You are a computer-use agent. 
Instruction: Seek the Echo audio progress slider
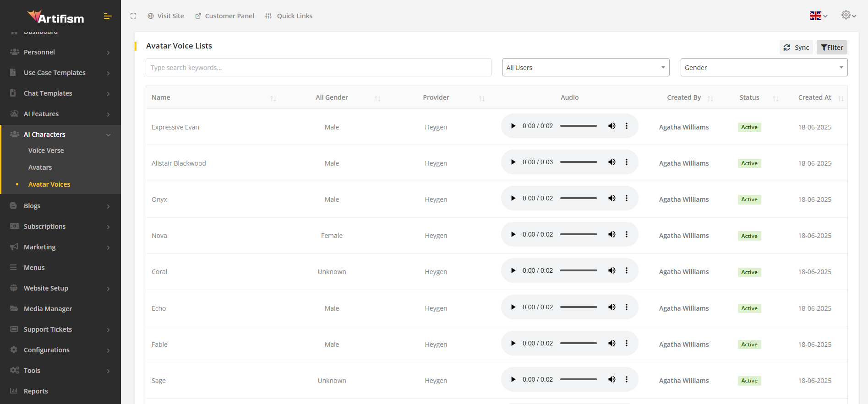579,307
